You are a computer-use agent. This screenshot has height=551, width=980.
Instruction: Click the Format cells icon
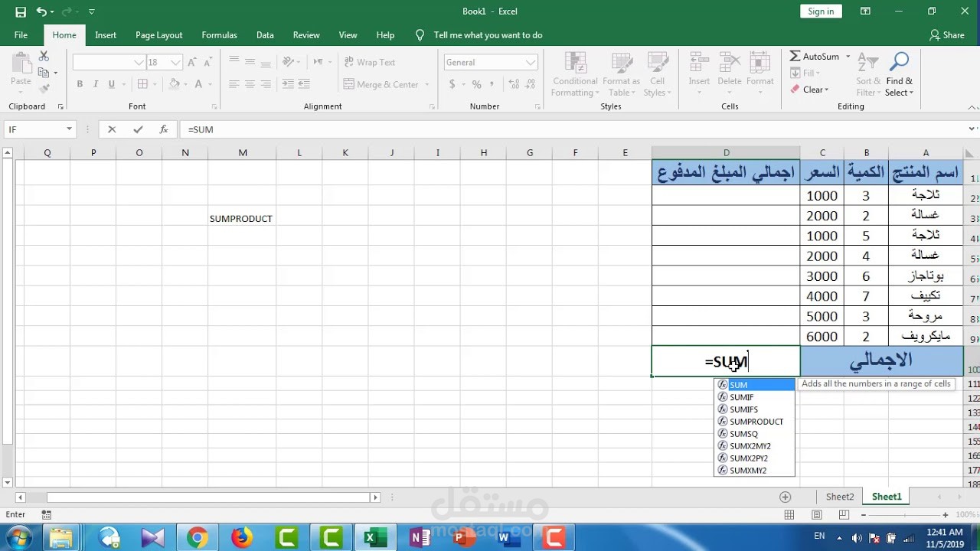[759, 64]
